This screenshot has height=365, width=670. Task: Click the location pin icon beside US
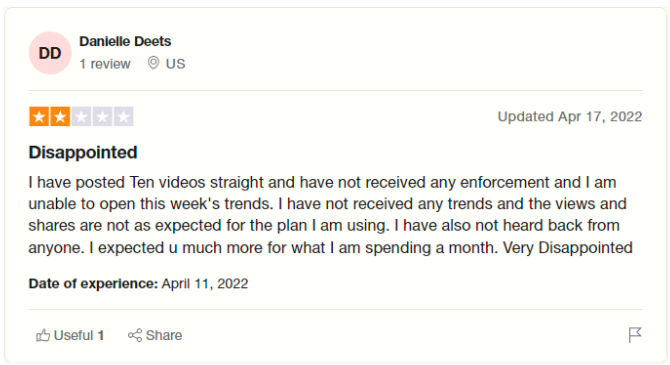pos(153,63)
